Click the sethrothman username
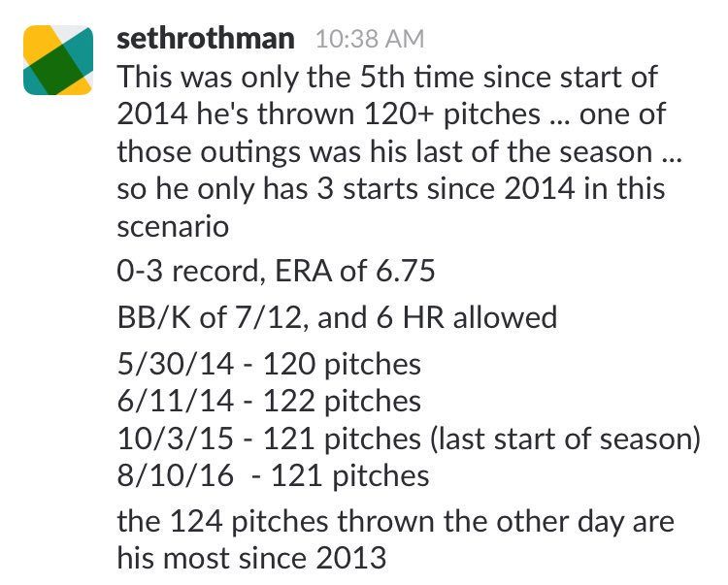Viewport: 728px width, 585px height. click(x=206, y=39)
